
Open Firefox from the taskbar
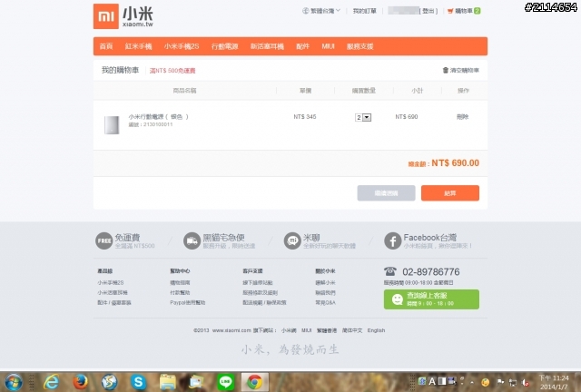(x=80, y=382)
